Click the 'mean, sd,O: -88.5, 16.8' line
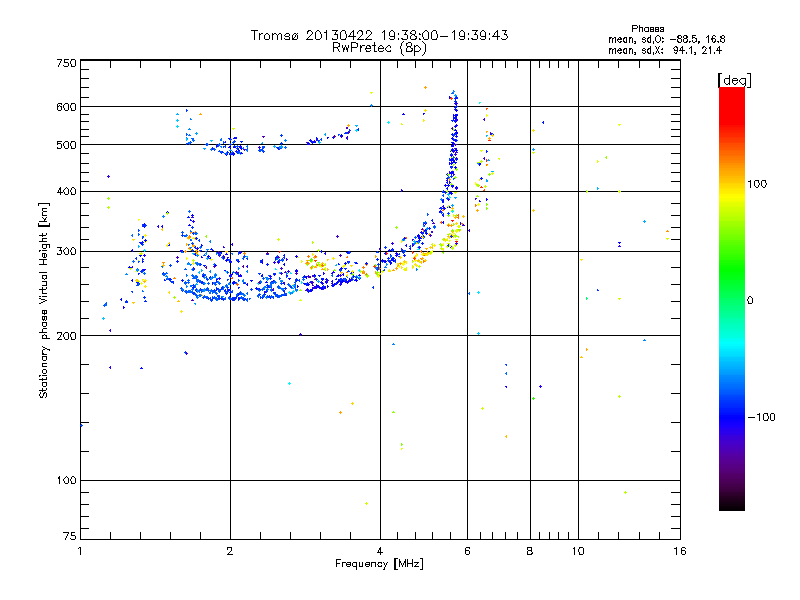 point(666,39)
